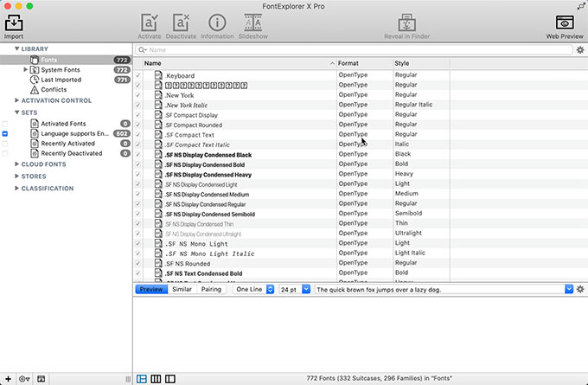Open the Activated Fonts set
The height and width of the screenshot is (385, 588).
click(63, 124)
